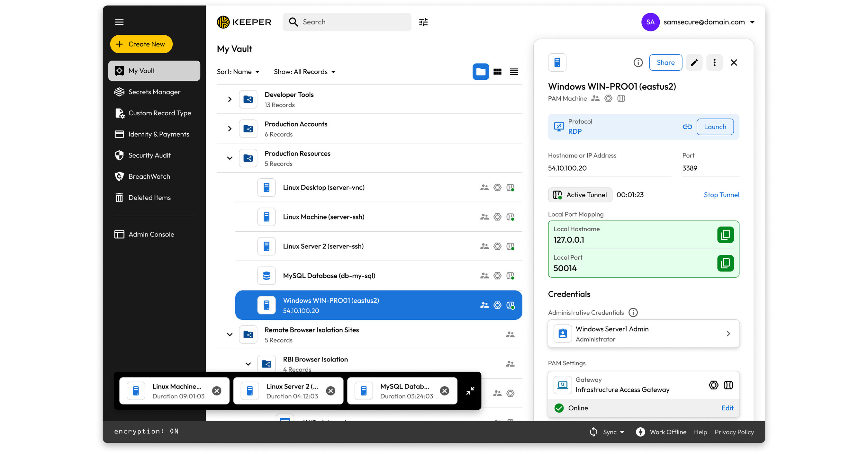
Task: Copy the Local Hostname value
Action: pyautogui.click(x=725, y=235)
